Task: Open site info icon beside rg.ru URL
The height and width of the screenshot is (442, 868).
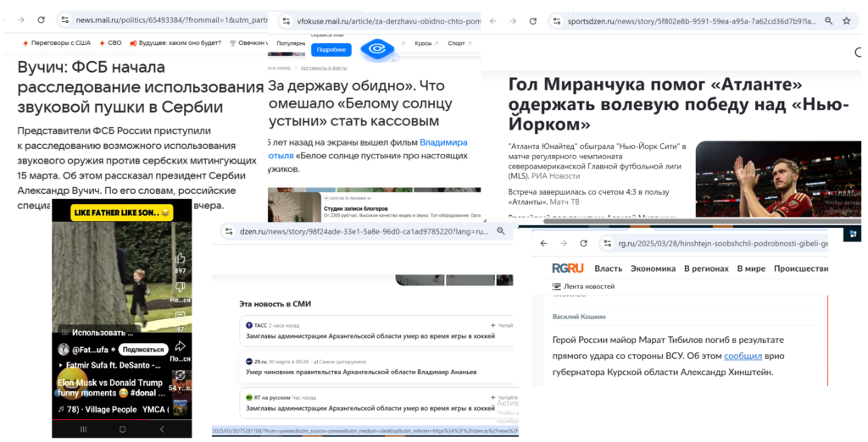Action: [607, 243]
